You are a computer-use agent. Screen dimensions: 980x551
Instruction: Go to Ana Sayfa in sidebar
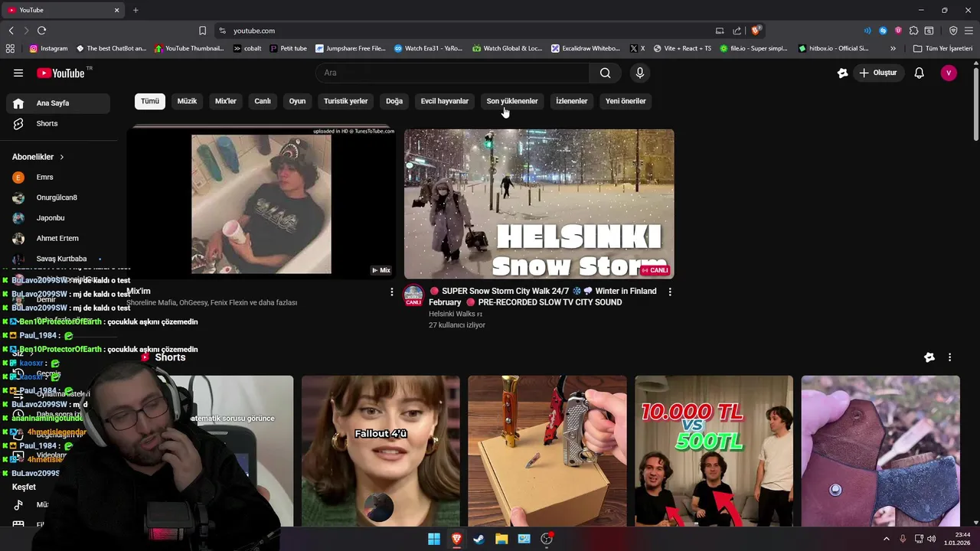coord(58,103)
